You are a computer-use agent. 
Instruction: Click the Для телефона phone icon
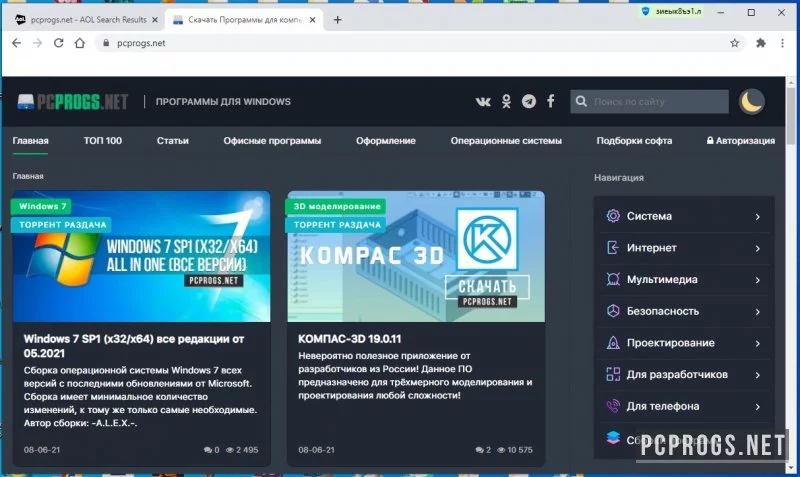[613, 406]
